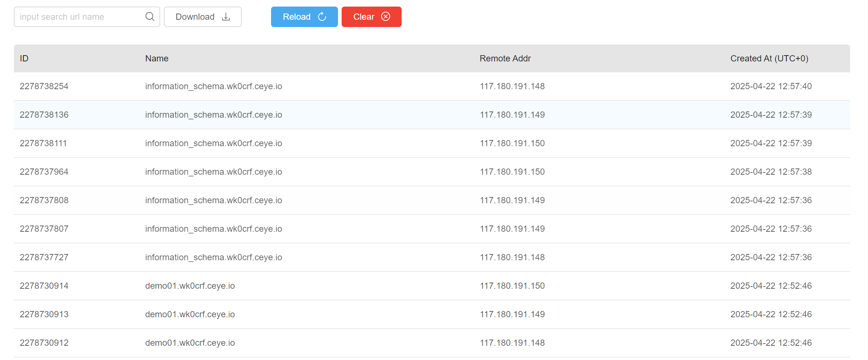Focus the search url name input
This screenshot has height=360, width=868.
(x=80, y=17)
